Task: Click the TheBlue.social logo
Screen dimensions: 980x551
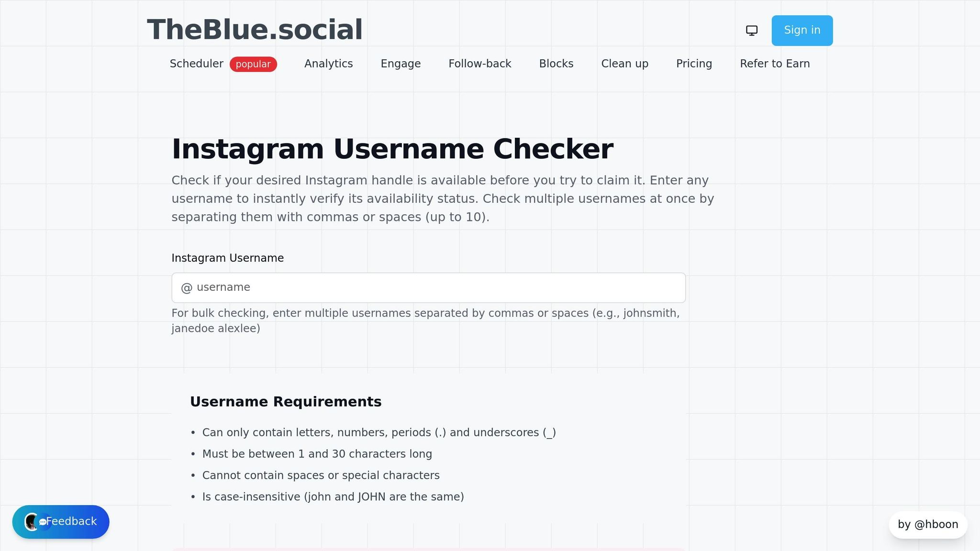Action: (x=255, y=29)
